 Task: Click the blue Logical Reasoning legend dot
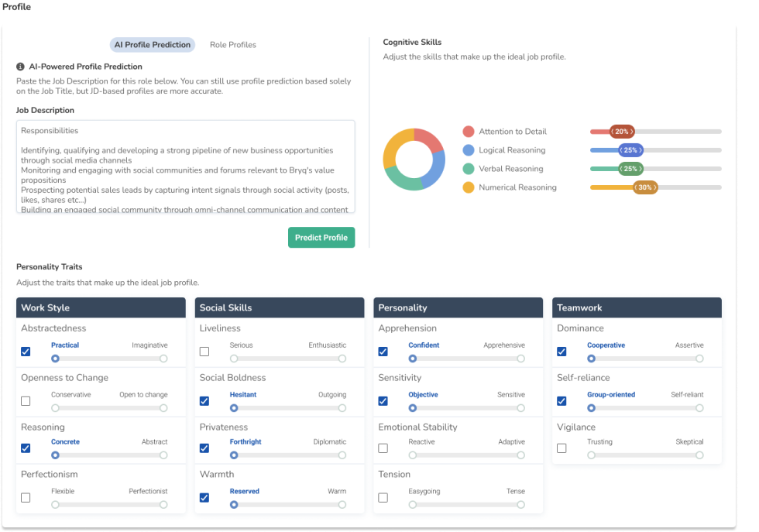point(468,150)
